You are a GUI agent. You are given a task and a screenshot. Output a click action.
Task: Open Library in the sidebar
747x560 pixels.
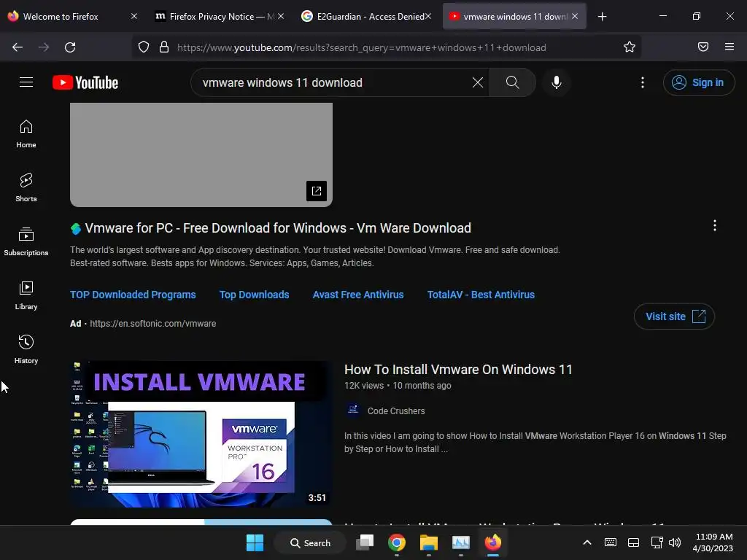click(26, 296)
